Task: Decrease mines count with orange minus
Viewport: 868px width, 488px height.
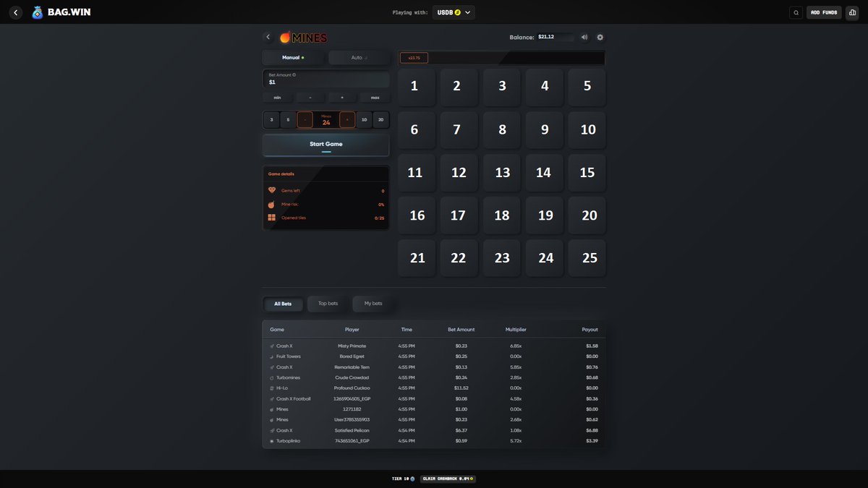Action: [x=305, y=120]
